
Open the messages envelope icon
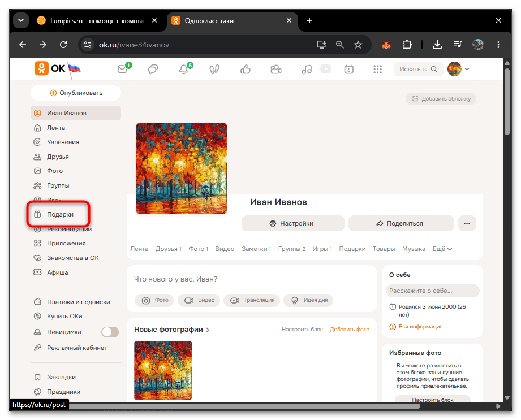tap(123, 69)
